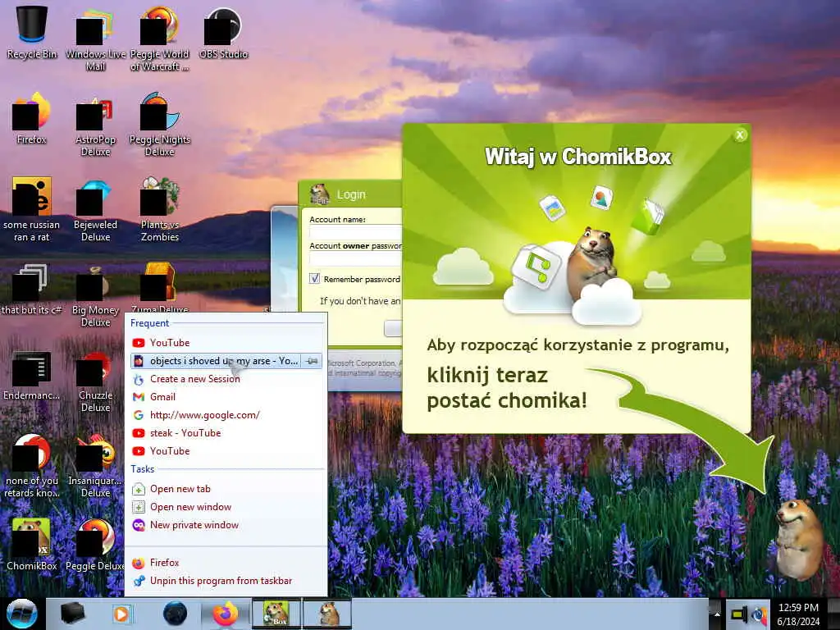
Task: Click the Login window title bar
Action: coord(351,194)
